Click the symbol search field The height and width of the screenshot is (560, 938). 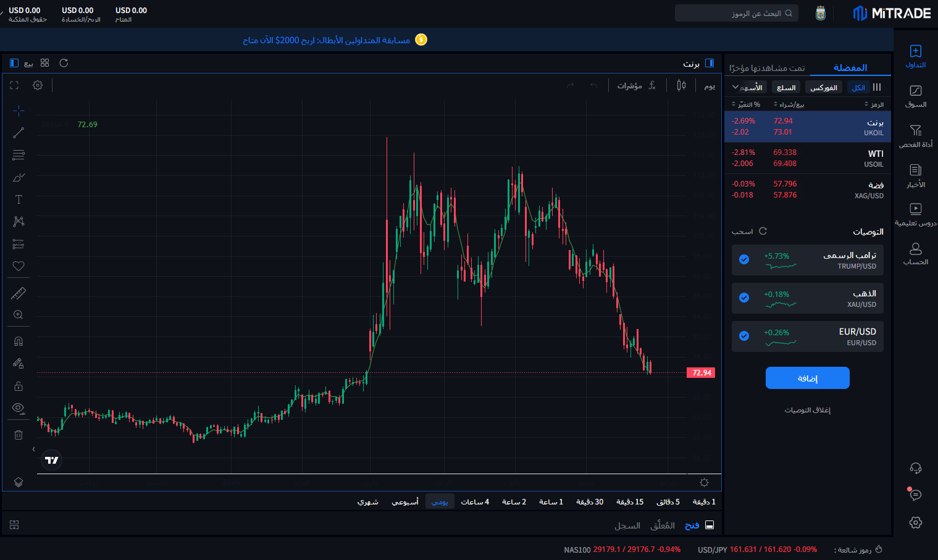[737, 13]
